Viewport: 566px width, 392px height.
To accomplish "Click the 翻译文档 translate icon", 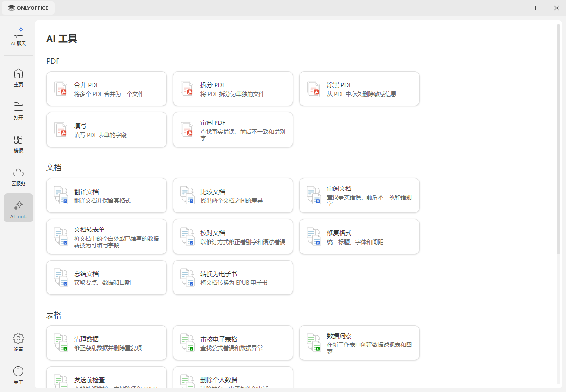I will tap(61, 196).
